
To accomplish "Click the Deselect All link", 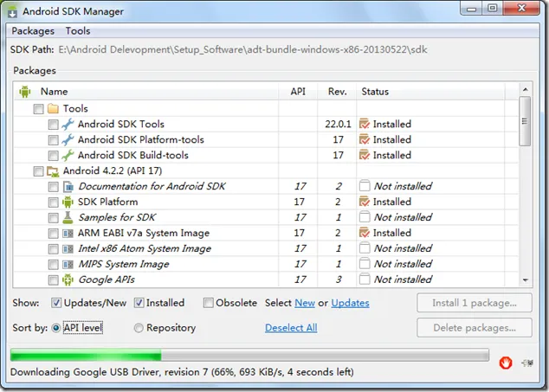I will pos(291,328).
